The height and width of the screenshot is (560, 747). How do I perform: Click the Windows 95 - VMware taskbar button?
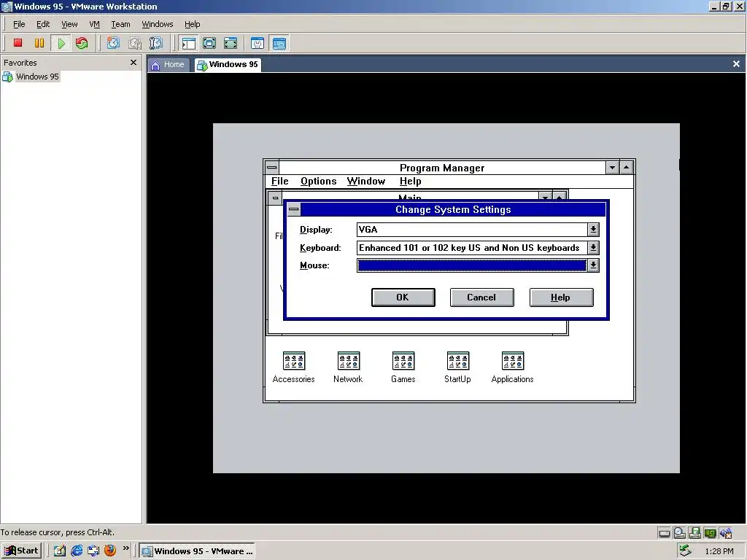click(x=197, y=551)
